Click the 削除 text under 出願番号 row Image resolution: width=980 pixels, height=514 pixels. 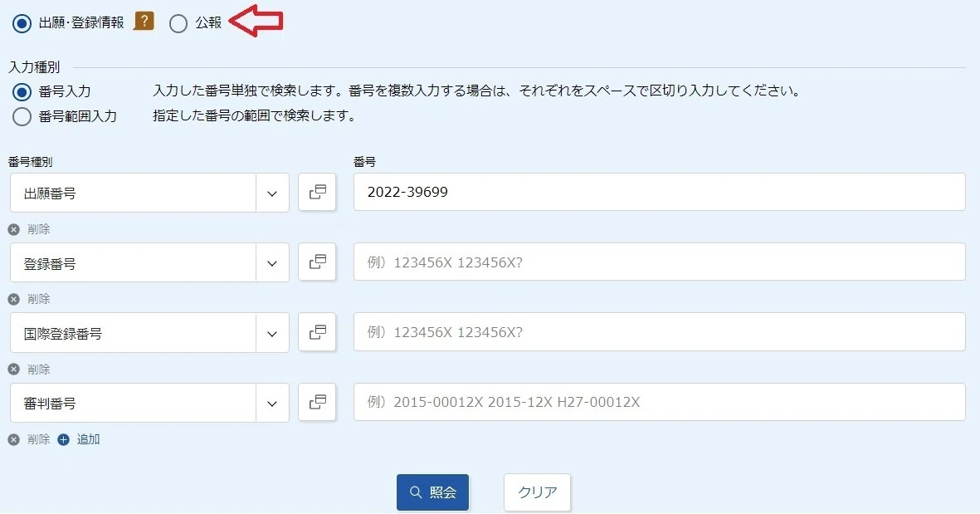point(39,229)
